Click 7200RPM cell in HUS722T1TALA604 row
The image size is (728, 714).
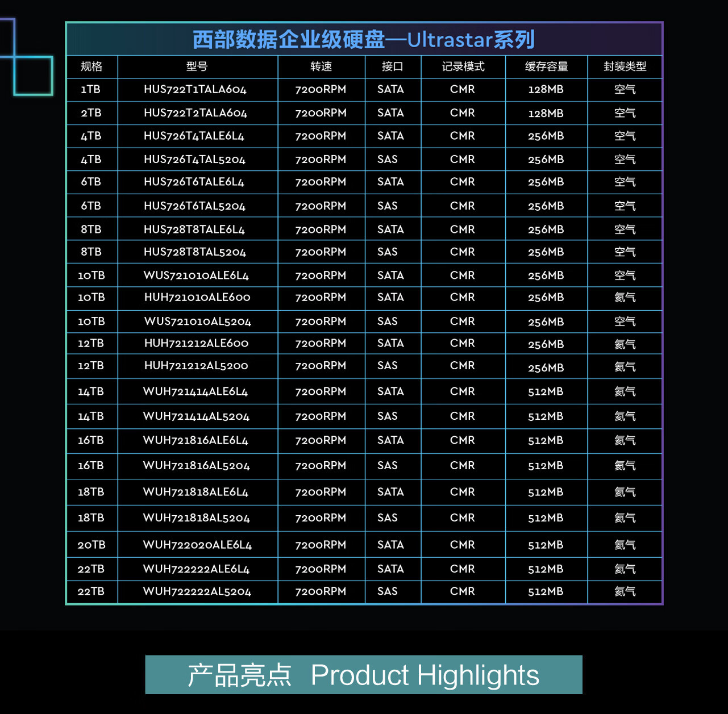[x=321, y=89]
